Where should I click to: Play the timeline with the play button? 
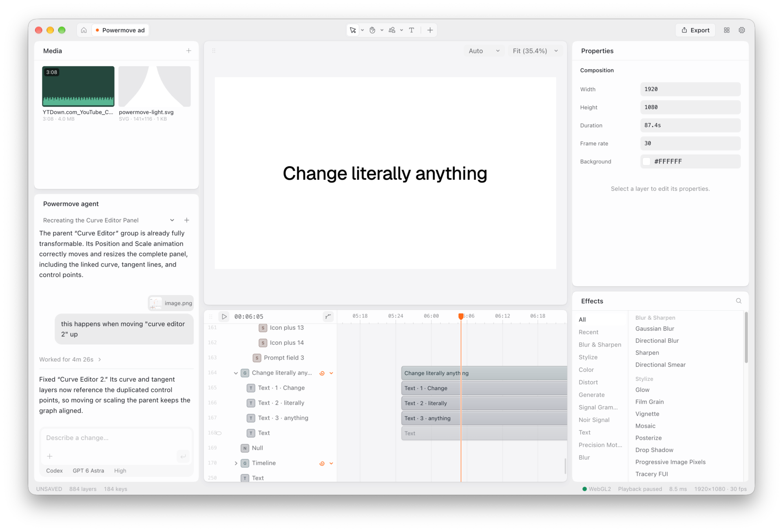pyautogui.click(x=224, y=316)
